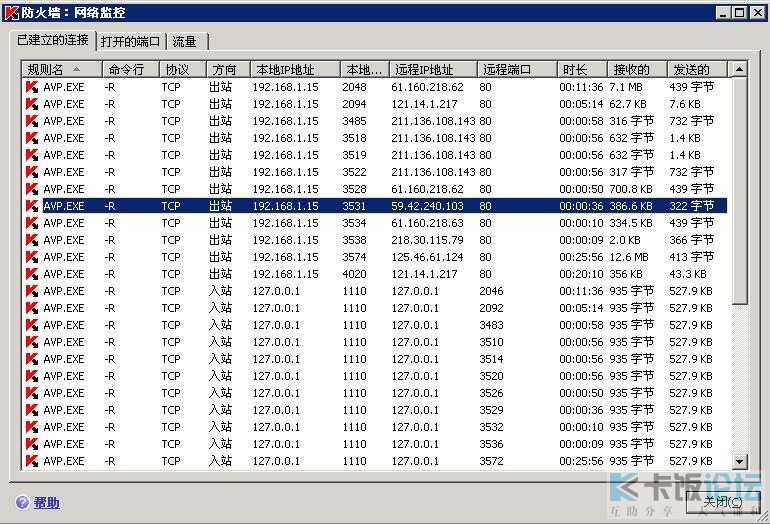Select duration cell 00:20:10
Screen dimensions: 770x524
[x=581, y=274]
